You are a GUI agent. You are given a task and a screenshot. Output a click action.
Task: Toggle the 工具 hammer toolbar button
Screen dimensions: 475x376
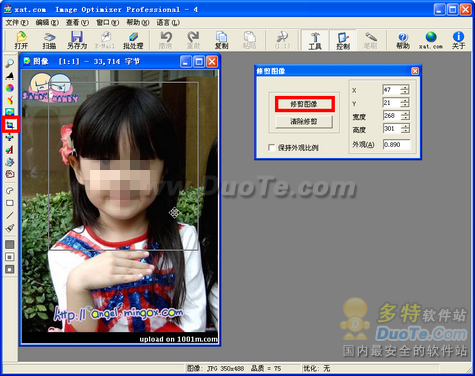click(x=315, y=40)
